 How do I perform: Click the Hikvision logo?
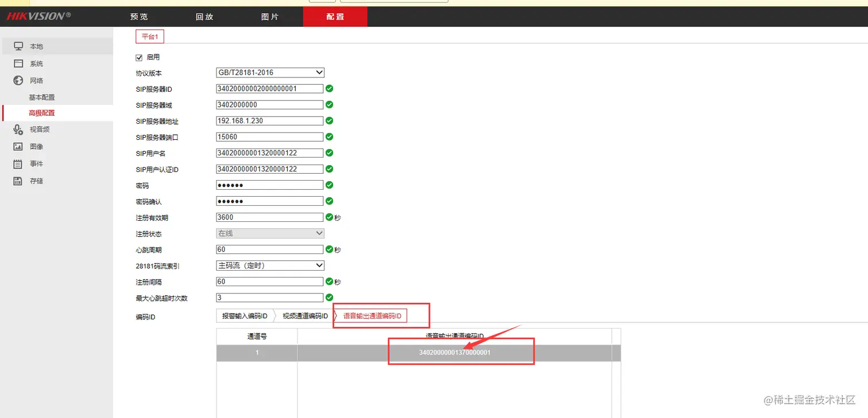coord(38,16)
